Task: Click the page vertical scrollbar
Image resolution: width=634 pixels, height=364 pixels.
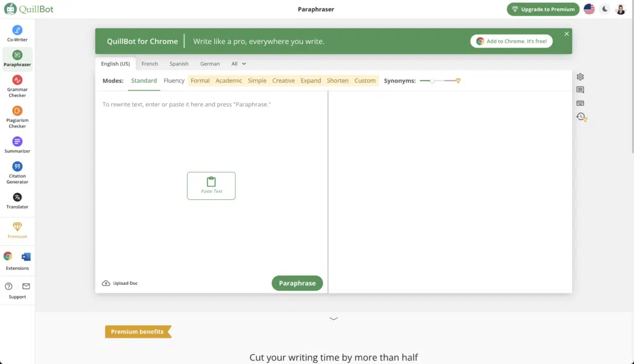Action: 632,77
